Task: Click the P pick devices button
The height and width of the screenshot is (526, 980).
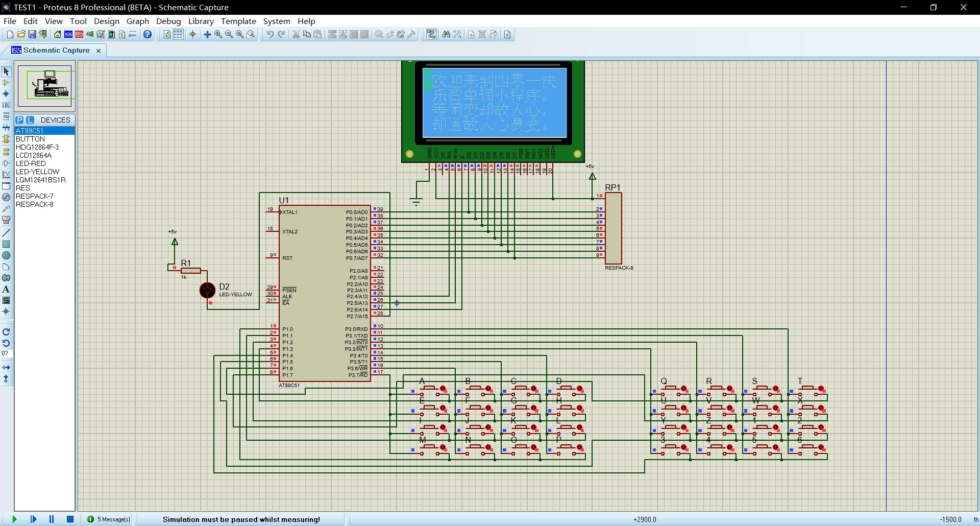Action: [x=19, y=120]
